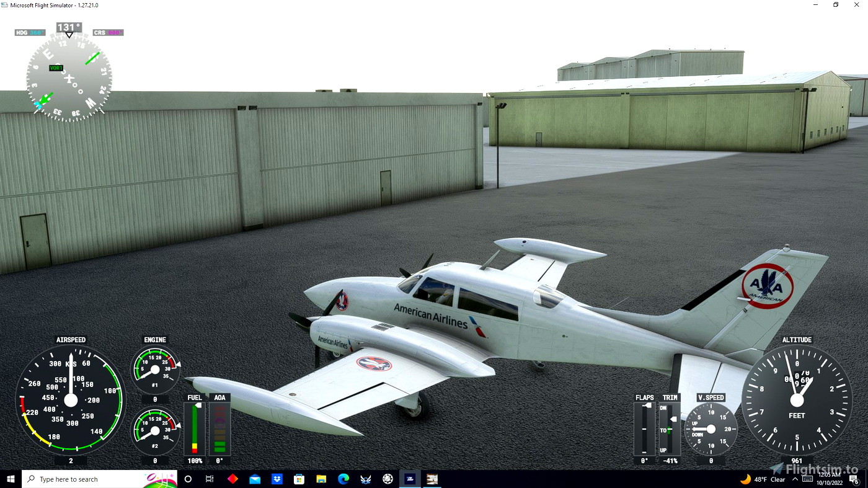Click the VOR1 indicator in compass
The height and width of the screenshot is (488, 868).
56,68
